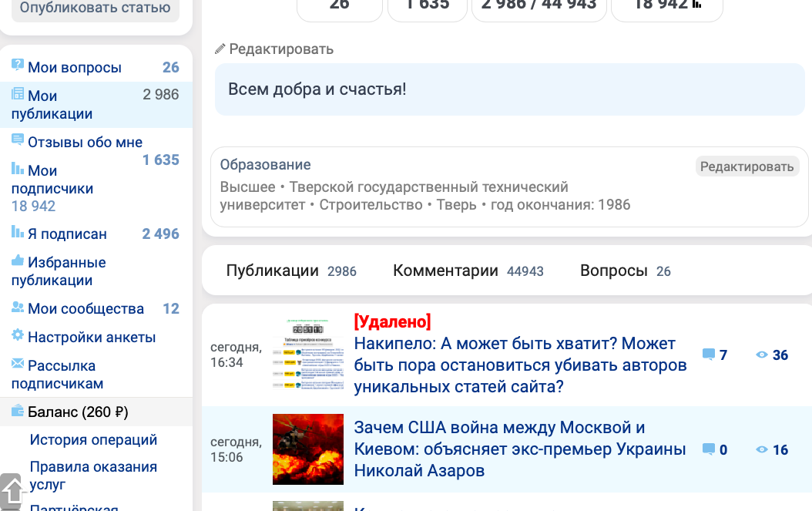Open the История операций link

[93, 440]
